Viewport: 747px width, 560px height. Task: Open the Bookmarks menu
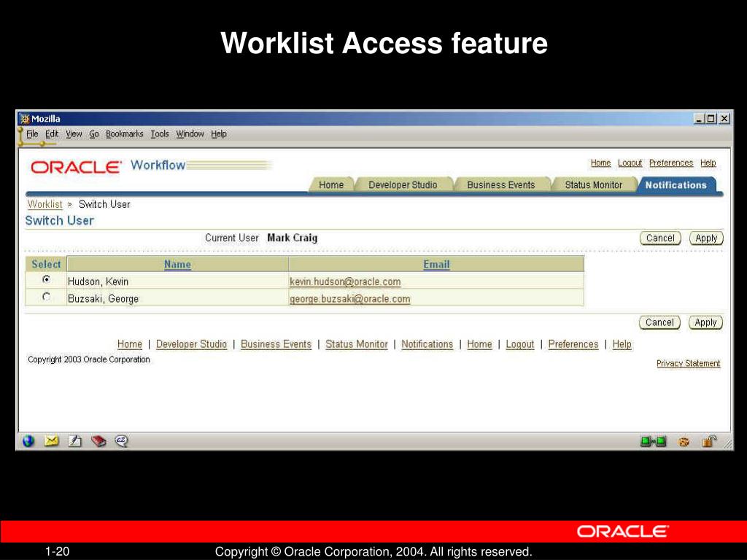[x=124, y=134]
